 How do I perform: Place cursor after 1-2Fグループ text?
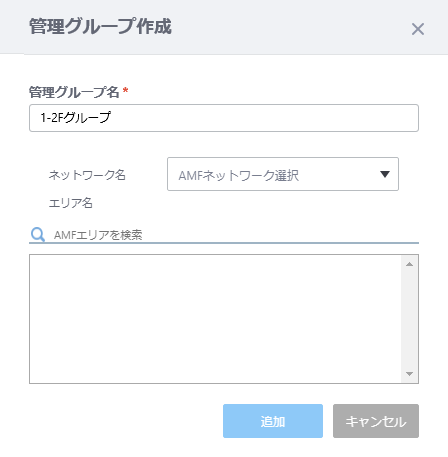click(112, 118)
